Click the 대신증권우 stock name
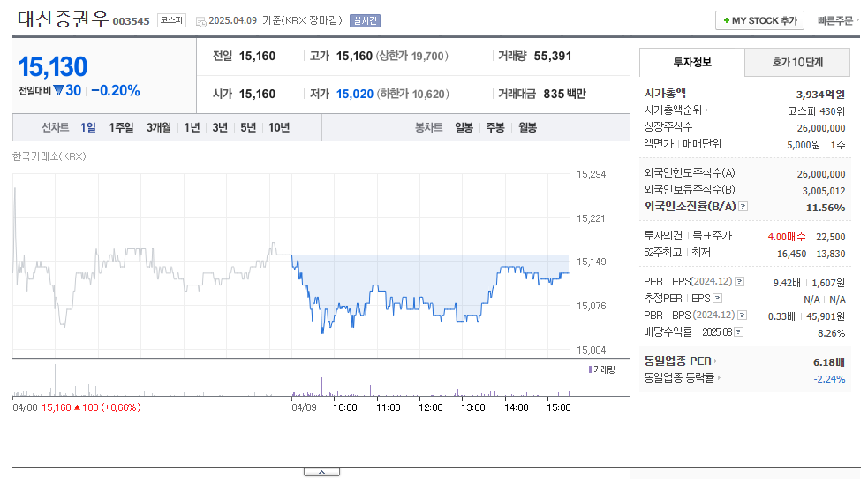Viewport: 868px width, 479px height. tap(63, 19)
